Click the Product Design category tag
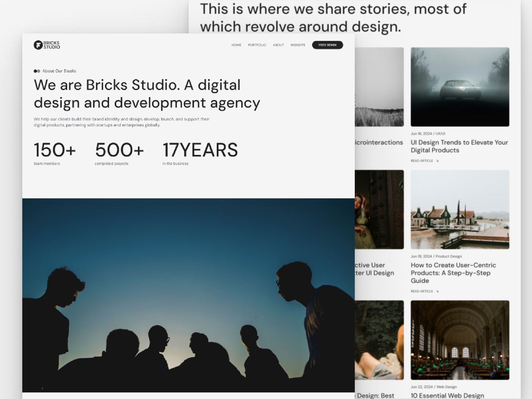532x399 pixels. point(449,256)
